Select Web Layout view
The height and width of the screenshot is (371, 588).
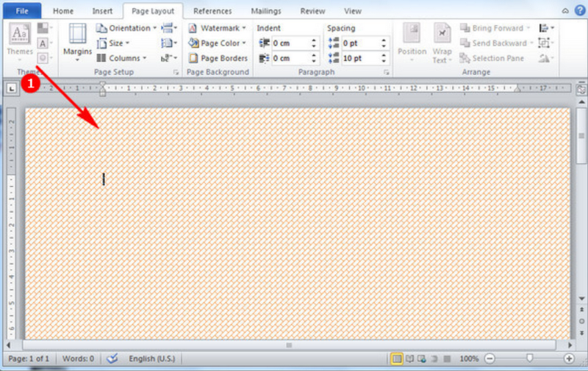pos(421,359)
